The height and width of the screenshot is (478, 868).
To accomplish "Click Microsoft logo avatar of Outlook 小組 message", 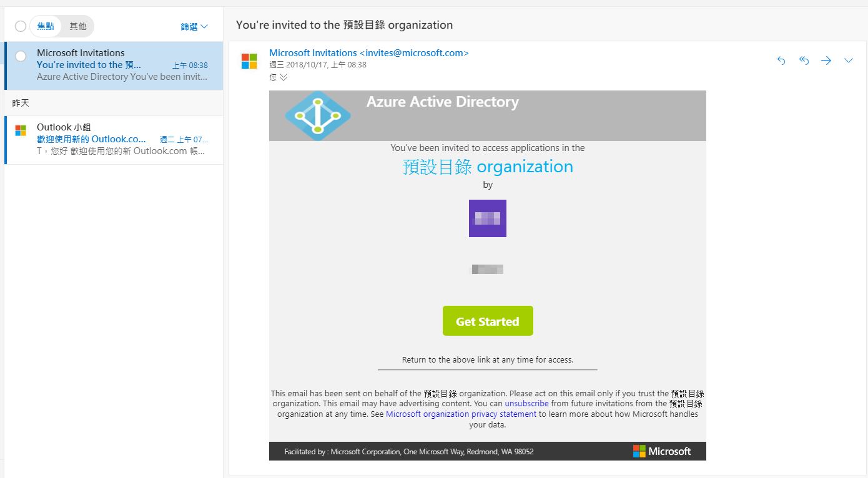I will click(21, 130).
